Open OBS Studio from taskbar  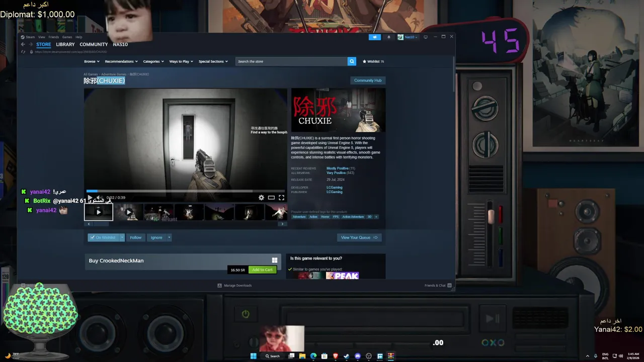369,356
